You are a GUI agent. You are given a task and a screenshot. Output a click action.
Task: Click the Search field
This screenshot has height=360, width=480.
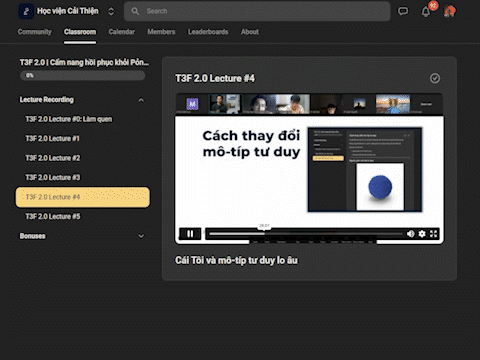tap(257, 11)
